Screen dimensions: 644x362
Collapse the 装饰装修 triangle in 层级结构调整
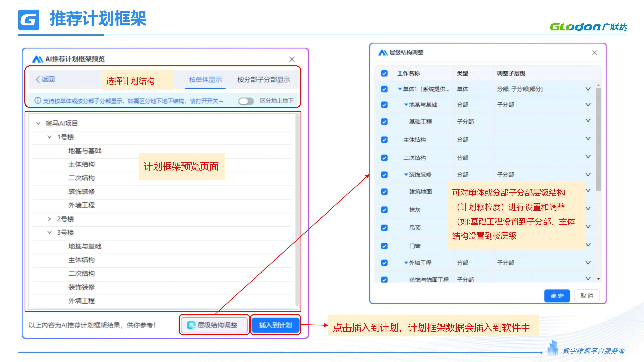click(406, 175)
